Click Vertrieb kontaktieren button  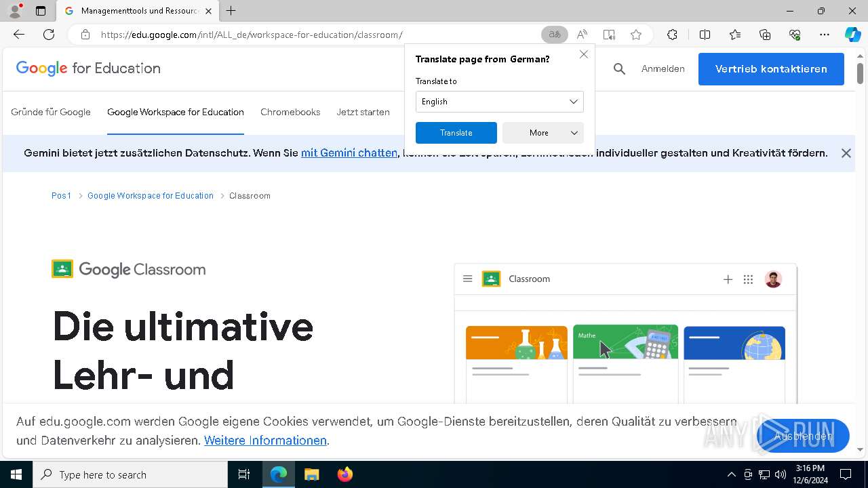pos(771,69)
